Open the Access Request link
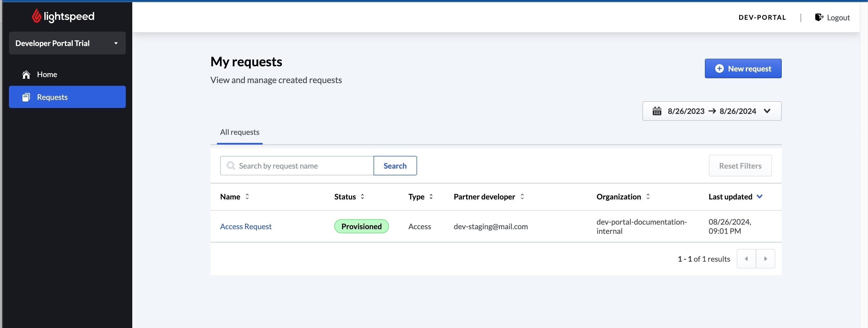This screenshot has height=328, width=868. [246, 227]
